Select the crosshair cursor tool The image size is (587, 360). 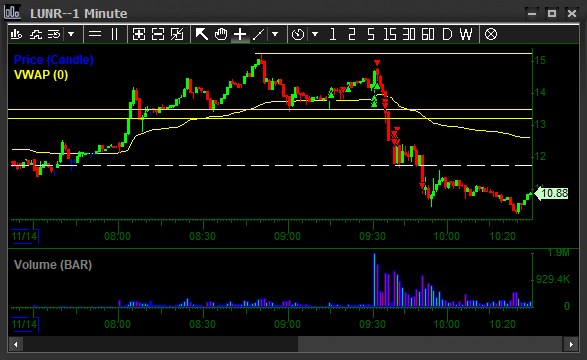pos(240,34)
